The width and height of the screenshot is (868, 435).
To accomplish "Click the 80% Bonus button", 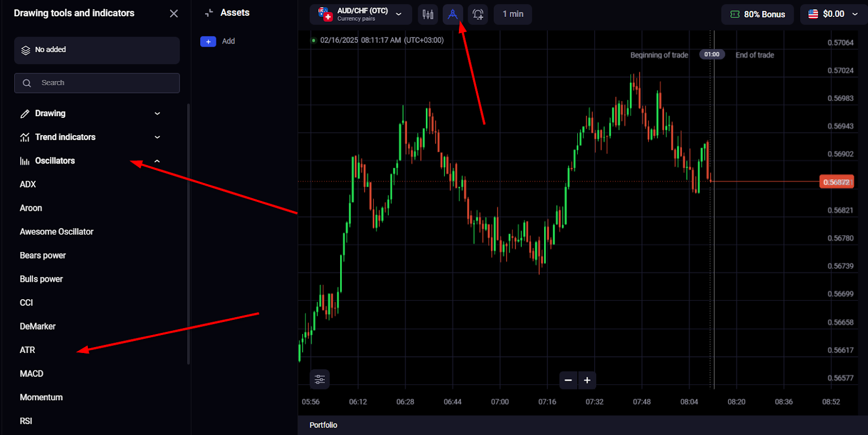I will click(x=757, y=14).
